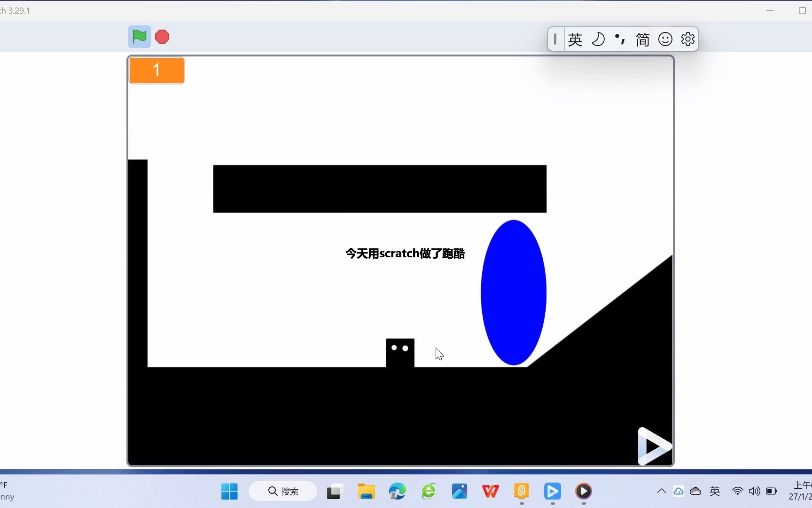Open the Windows Start menu
The image size is (812, 508).
click(x=229, y=491)
